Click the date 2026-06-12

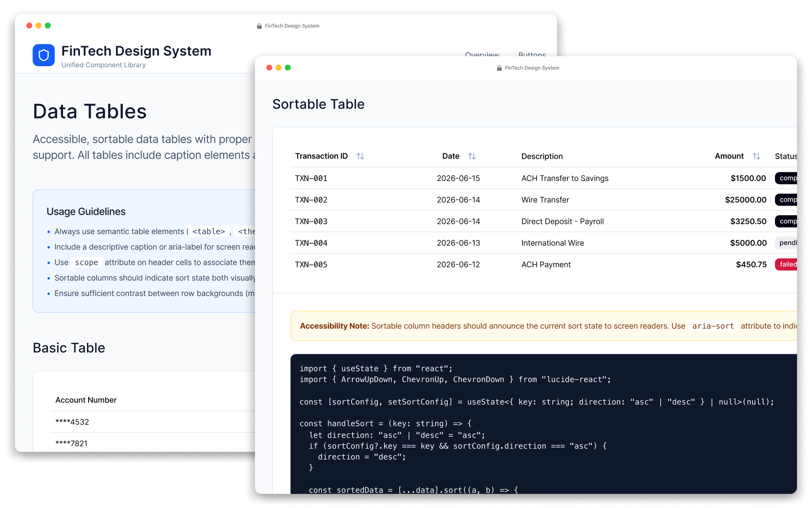click(x=458, y=265)
